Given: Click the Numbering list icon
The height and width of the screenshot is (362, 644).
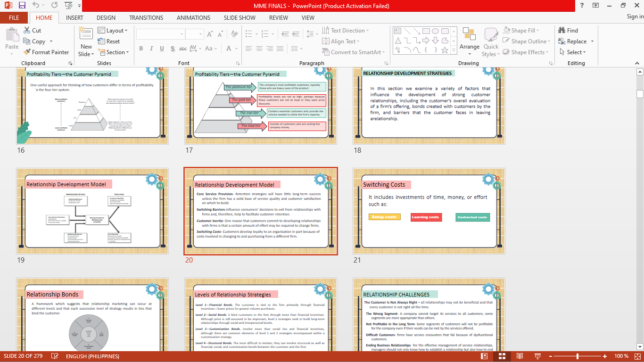Looking at the screenshot, I should coord(266,34).
